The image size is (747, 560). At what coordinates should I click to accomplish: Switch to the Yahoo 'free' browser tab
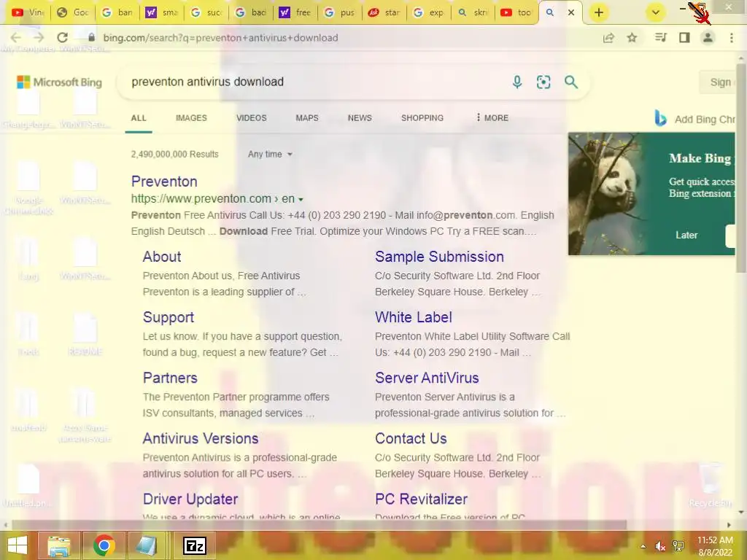click(295, 12)
